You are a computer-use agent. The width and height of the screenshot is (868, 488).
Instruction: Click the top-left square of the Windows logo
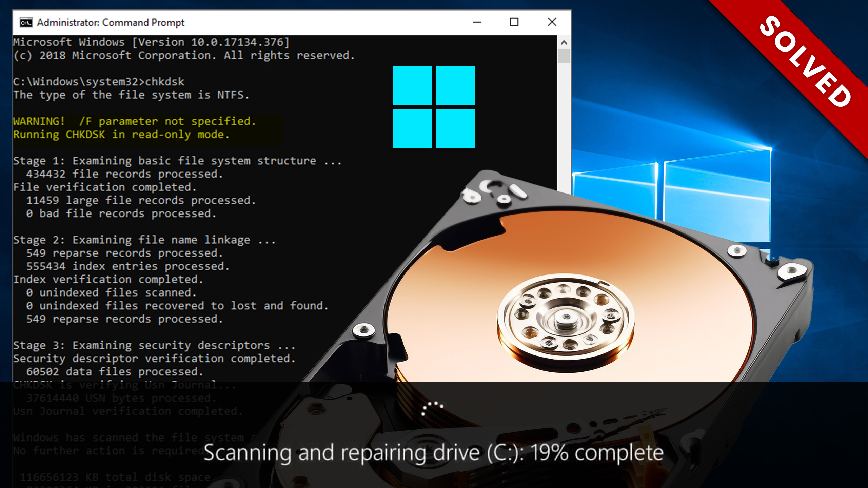point(412,85)
